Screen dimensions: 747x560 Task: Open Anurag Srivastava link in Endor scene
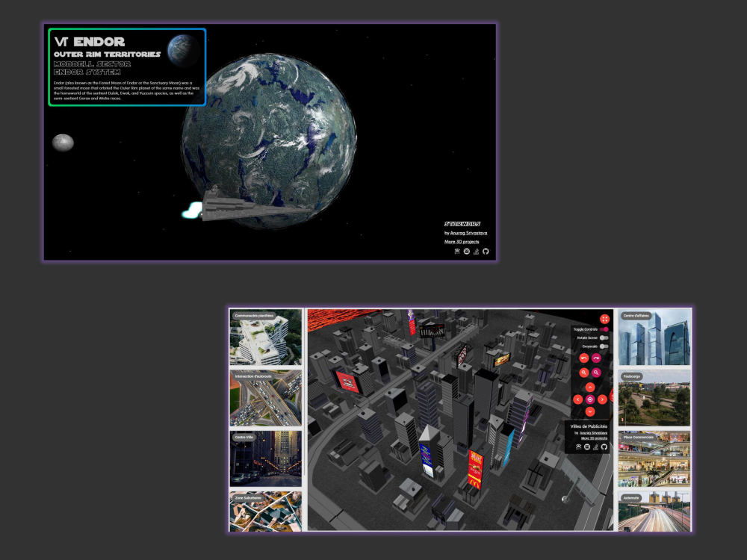468,233
